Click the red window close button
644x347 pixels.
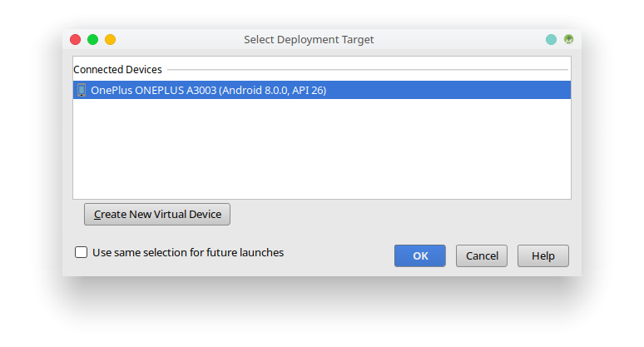76,39
